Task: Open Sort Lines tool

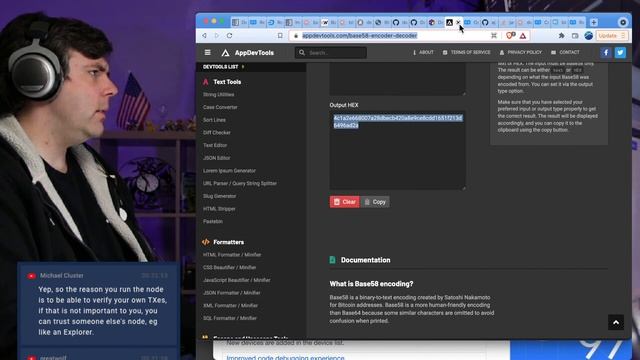Action: [214, 120]
